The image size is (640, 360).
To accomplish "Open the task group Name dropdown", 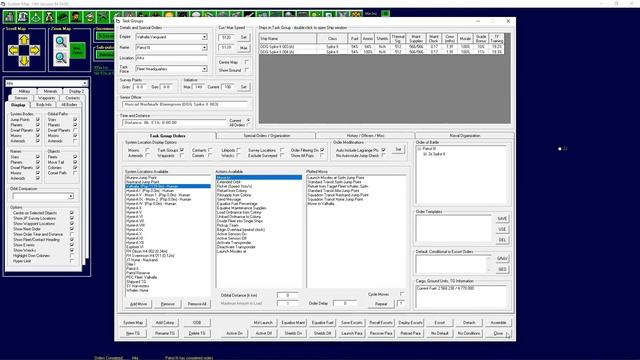I will coord(204,48).
